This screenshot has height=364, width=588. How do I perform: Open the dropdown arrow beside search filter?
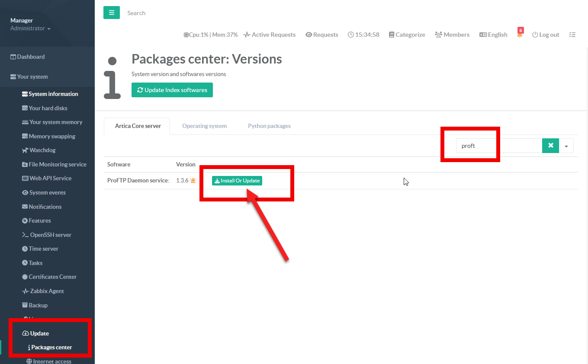pyautogui.click(x=566, y=146)
